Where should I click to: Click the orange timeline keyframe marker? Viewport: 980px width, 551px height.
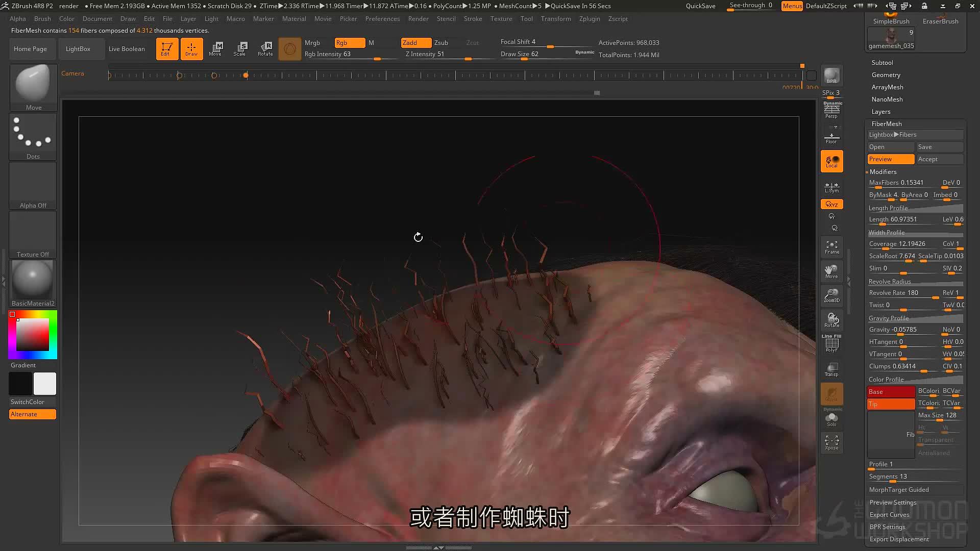pyautogui.click(x=246, y=76)
